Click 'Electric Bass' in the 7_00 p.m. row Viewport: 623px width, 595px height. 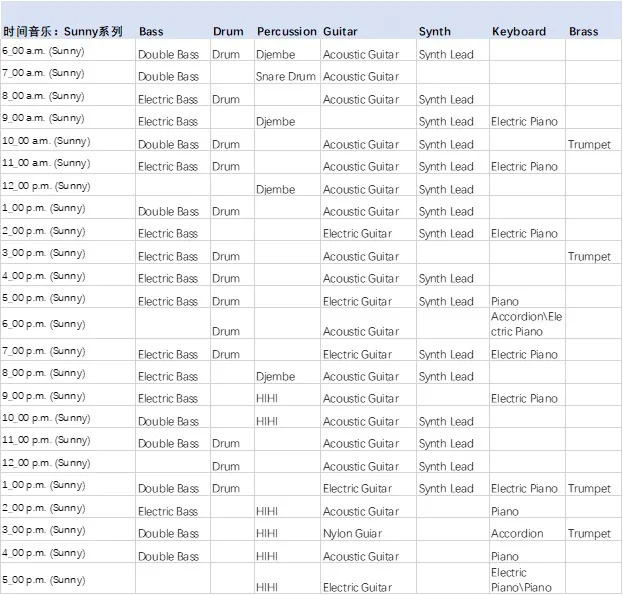pos(168,354)
